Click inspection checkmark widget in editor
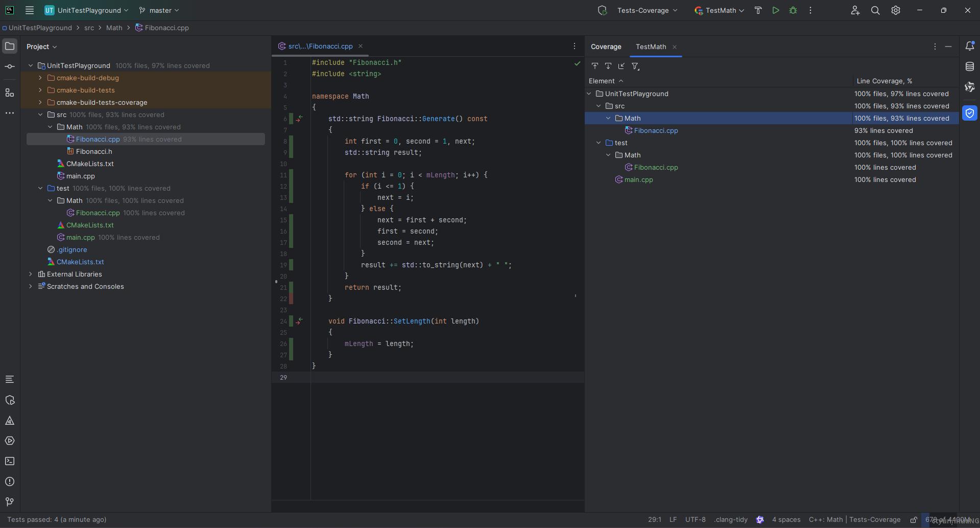Viewport: 980px width, 528px height. point(577,63)
